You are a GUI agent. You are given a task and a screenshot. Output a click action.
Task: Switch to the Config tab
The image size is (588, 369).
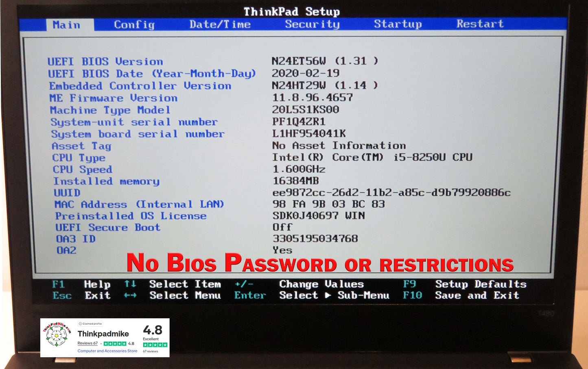tap(134, 25)
